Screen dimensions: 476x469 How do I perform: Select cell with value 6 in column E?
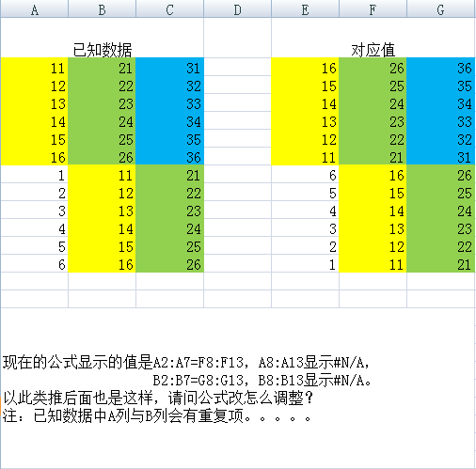(x=305, y=175)
